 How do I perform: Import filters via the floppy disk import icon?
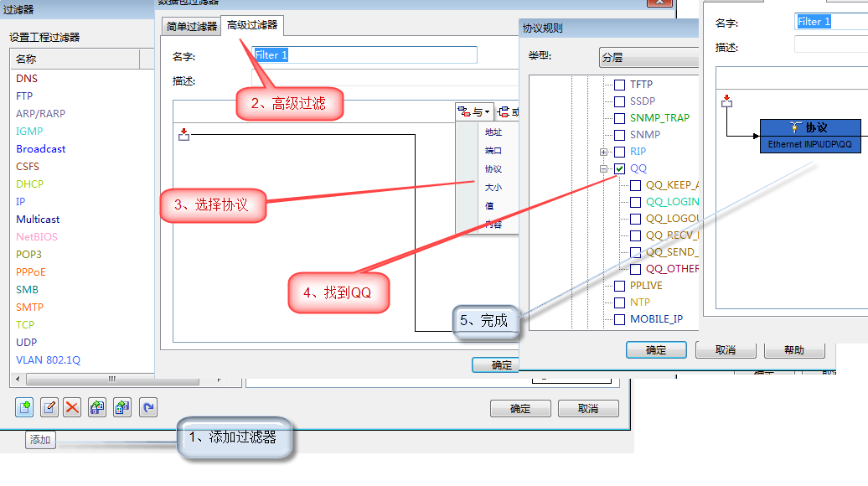(x=96, y=406)
